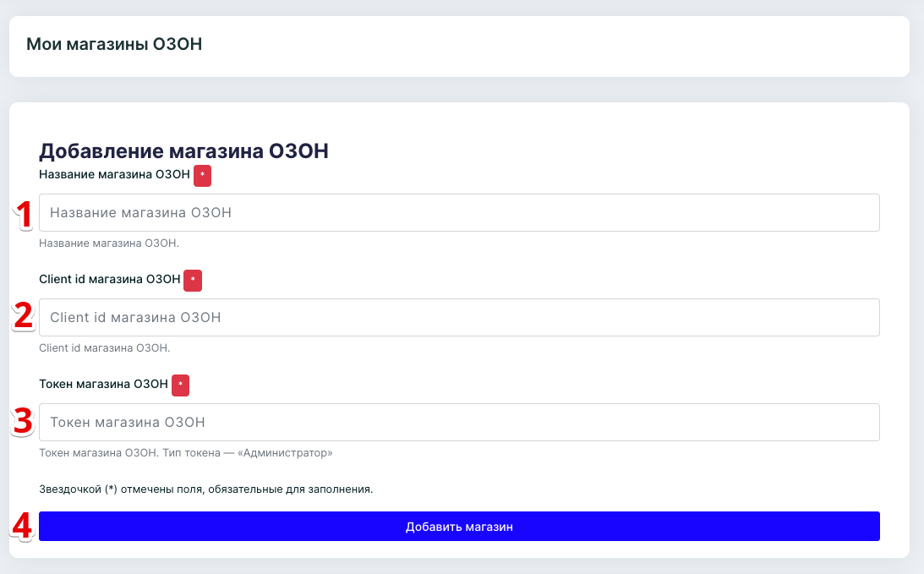Click the red number 3 marker

(x=24, y=421)
